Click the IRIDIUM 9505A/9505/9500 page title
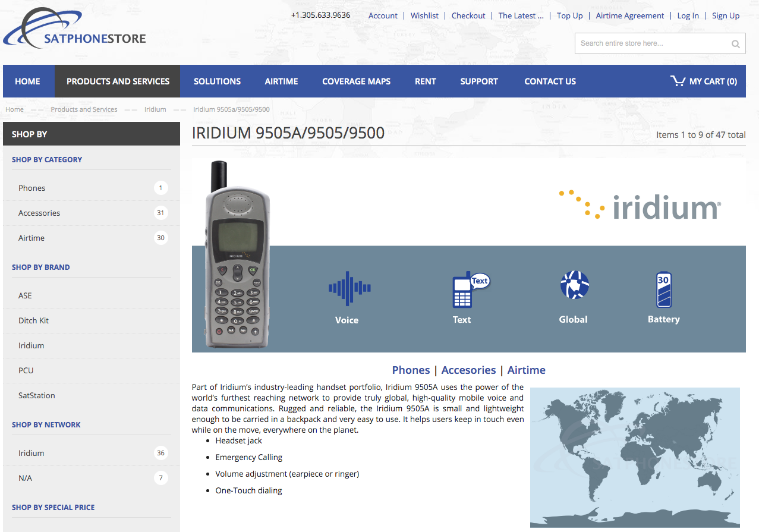The width and height of the screenshot is (759, 532). coord(288,133)
